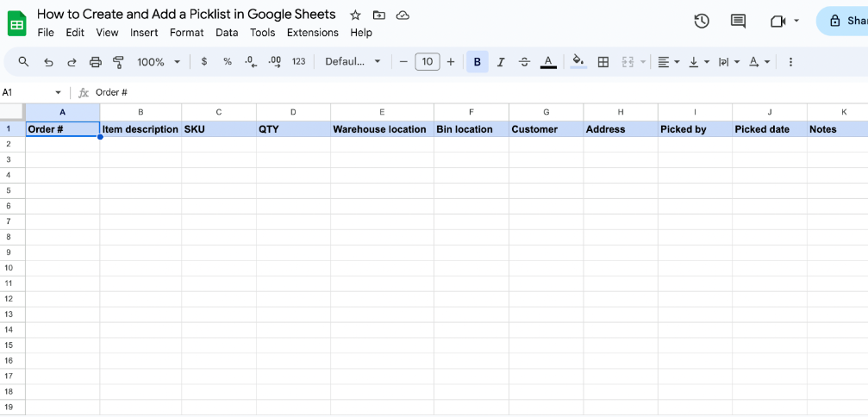The width and height of the screenshot is (868, 417).
Task: Open the Insert menu
Action: coord(144,33)
